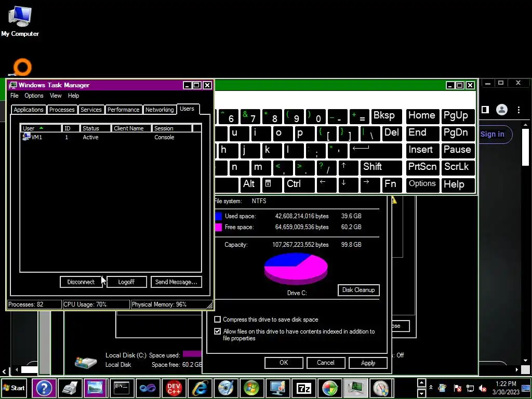Uncheck Allow files to have contents indexed

click(218, 331)
